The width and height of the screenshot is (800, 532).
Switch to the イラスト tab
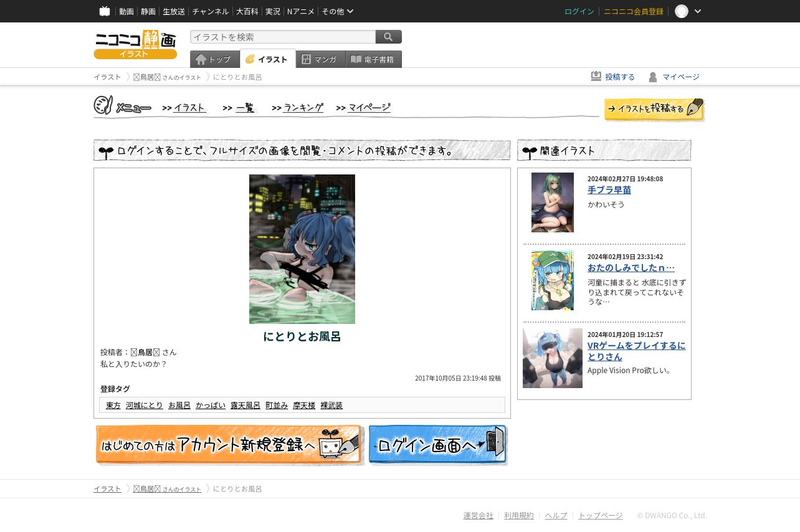[268, 59]
